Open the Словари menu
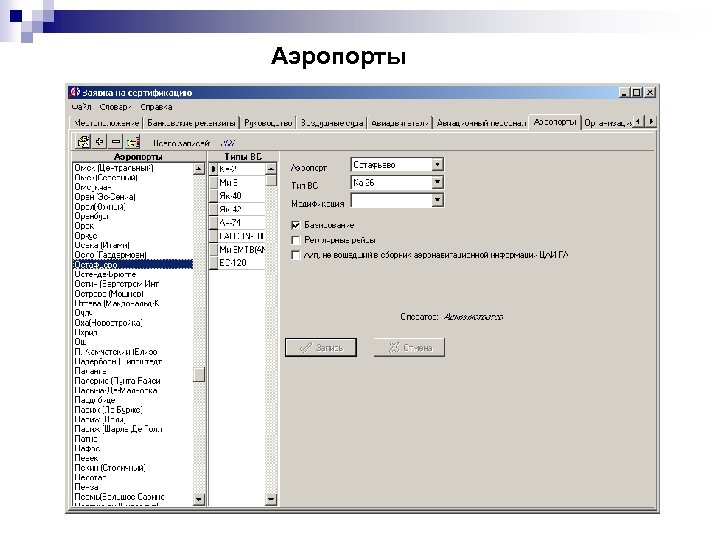 tap(115, 107)
